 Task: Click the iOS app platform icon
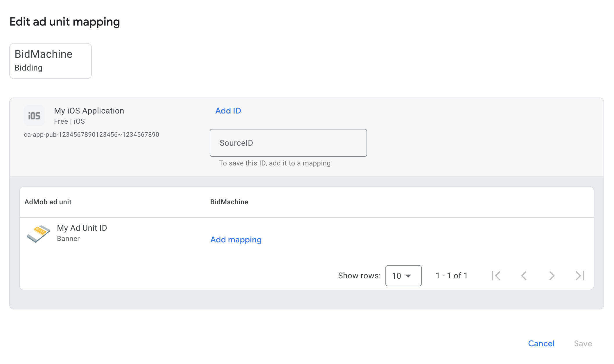click(34, 116)
